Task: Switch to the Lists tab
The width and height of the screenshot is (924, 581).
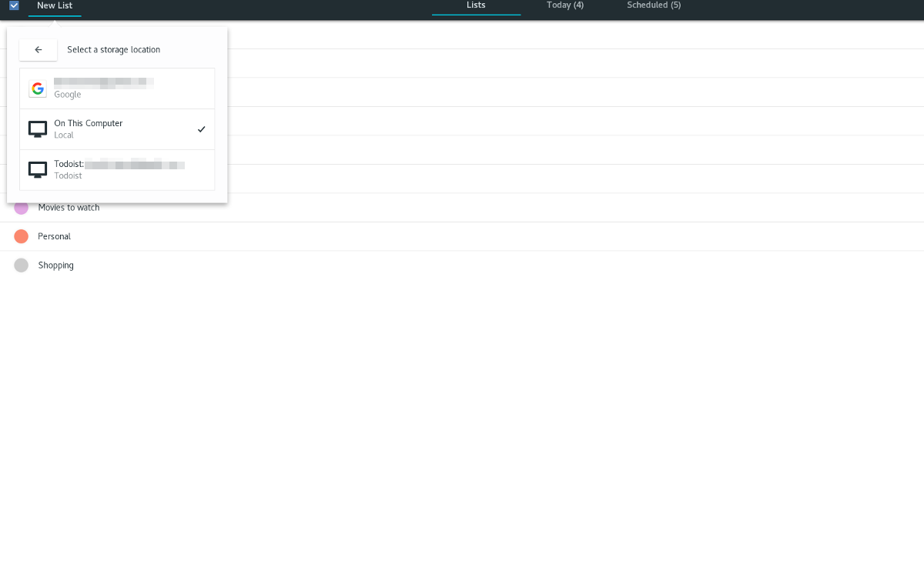Action: [x=476, y=5]
